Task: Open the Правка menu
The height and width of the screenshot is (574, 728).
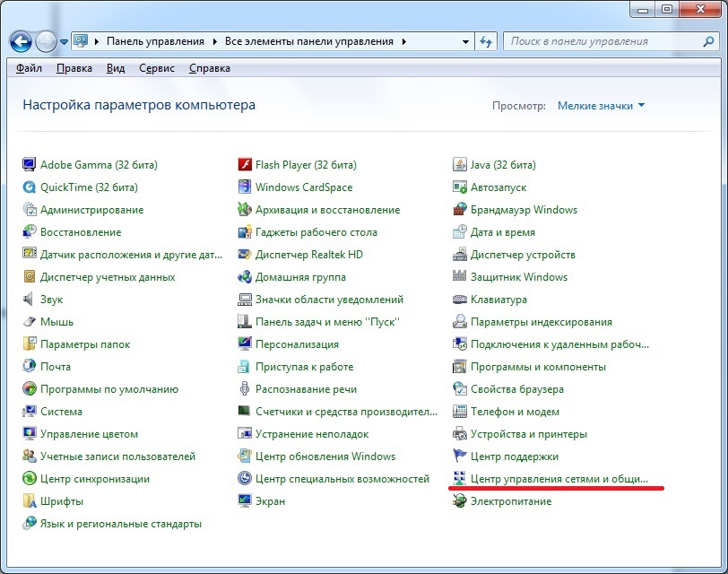Action: [x=74, y=68]
